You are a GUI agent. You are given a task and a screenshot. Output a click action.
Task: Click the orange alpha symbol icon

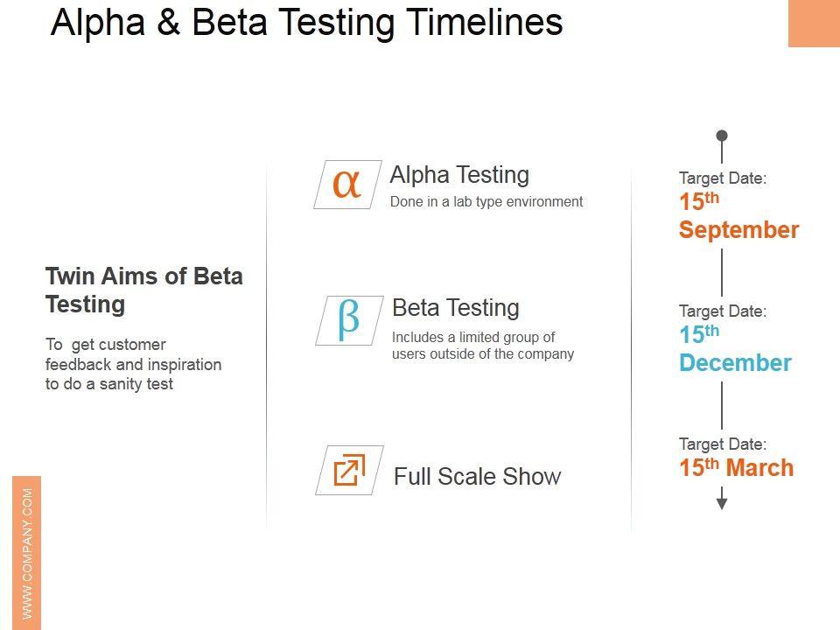point(347,185)
